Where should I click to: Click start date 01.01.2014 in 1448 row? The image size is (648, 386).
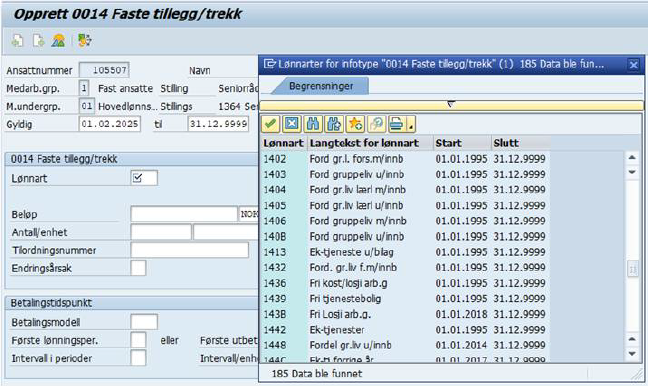461,345
